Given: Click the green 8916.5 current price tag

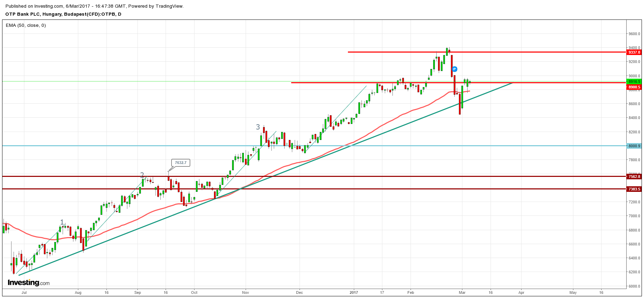Looking at the screenshot, I should tap(634, 81).
